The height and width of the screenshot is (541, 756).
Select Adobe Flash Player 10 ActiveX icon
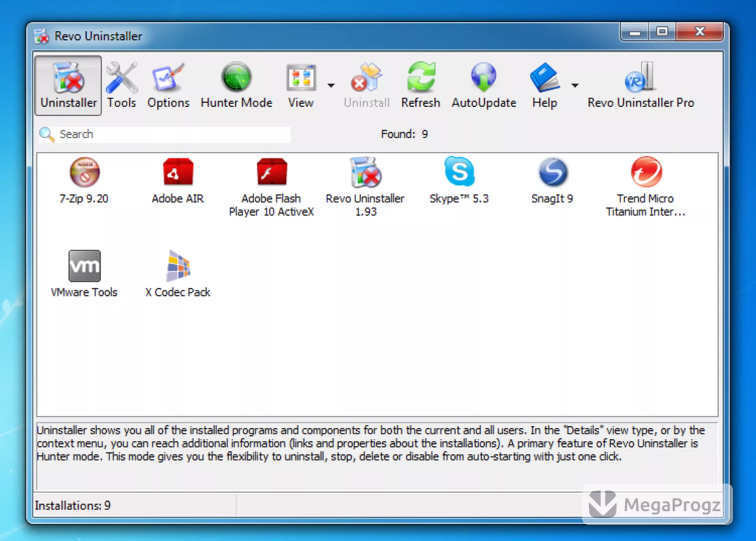pos(272,172)
